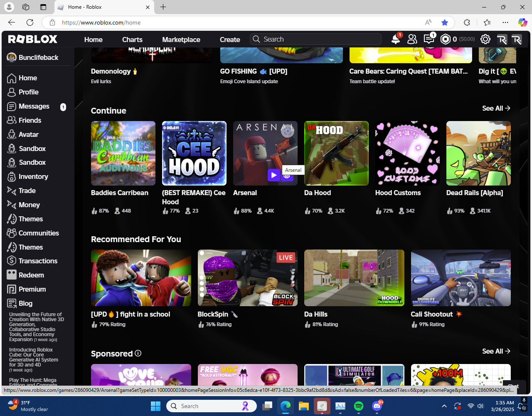
Task: Select the Home - Roblox browser tab
Action: pyautogui.click(x=104, y=7)
